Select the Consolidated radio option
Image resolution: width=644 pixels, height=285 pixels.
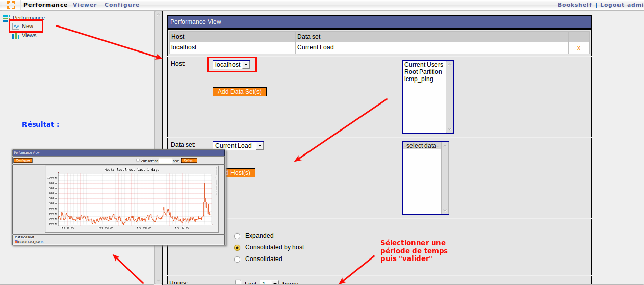pos(237,260)
